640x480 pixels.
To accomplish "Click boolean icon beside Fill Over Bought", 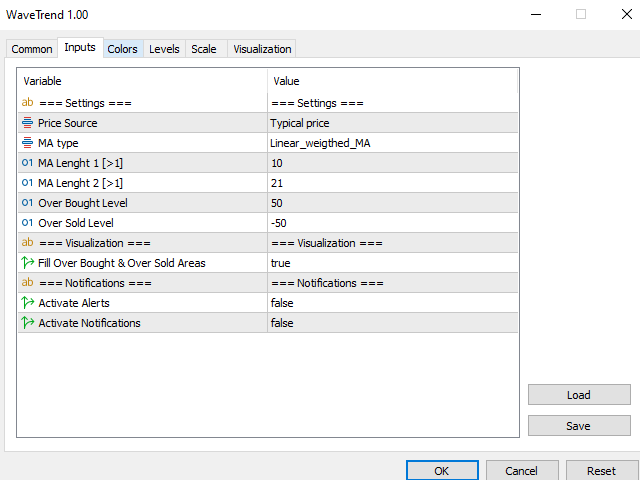I will pyautogui.click(x=28, y=262).
